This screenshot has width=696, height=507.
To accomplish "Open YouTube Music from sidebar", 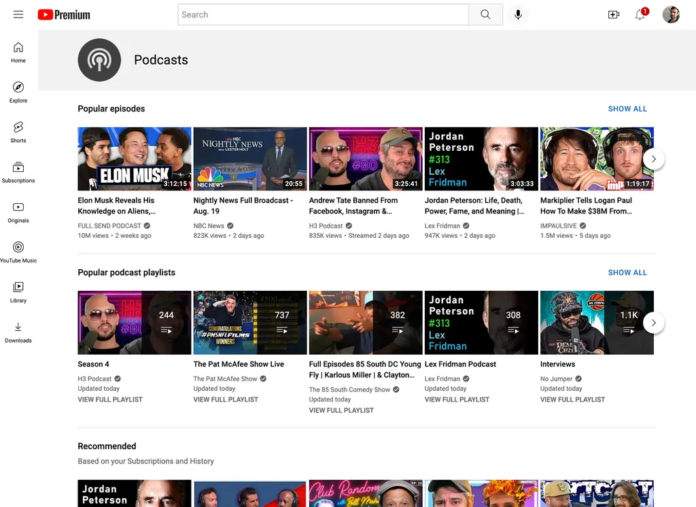I will point(18,251).
